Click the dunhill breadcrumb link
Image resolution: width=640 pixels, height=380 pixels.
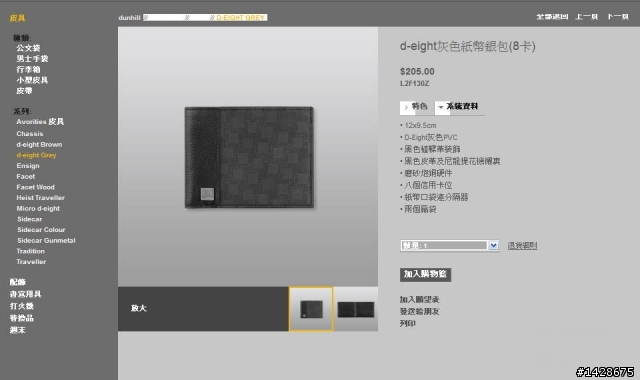129,18
